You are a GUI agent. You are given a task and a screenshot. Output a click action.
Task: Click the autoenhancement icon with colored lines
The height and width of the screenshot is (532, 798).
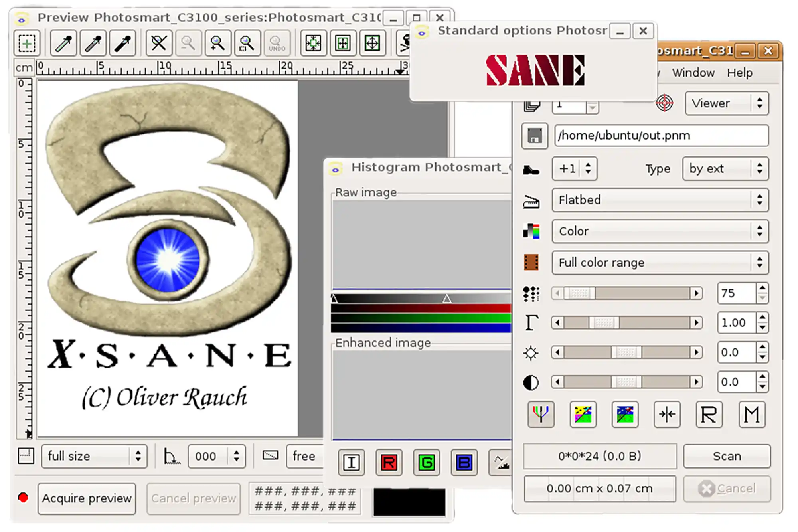(541, 415)
